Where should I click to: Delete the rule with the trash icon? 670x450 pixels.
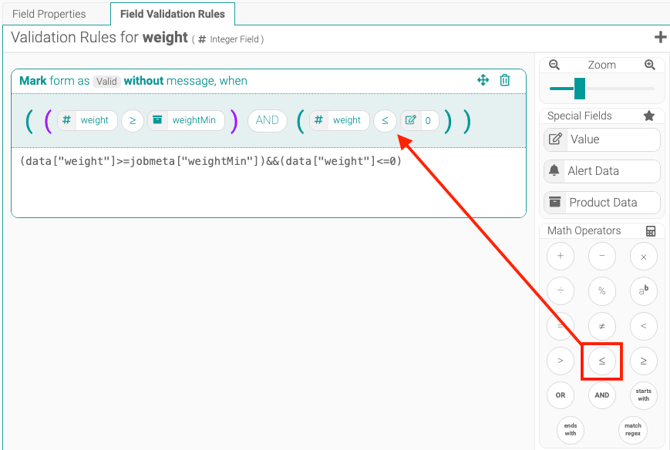pos(505,80)
